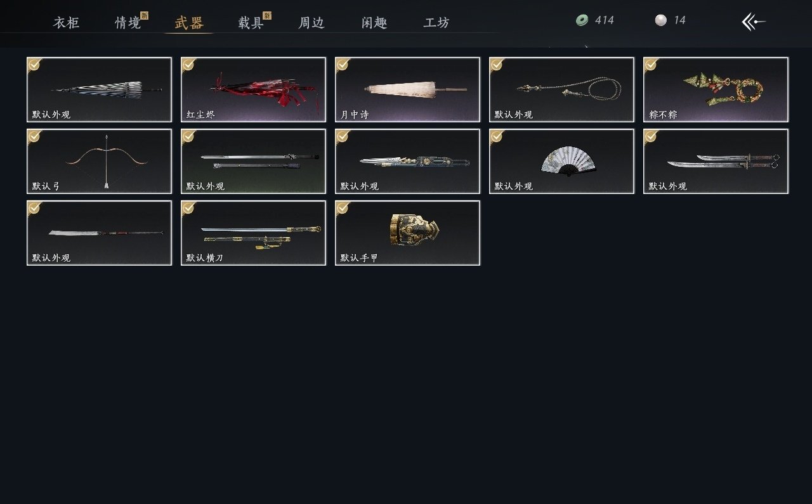Select the 红尘烬 red umbrella skin
Viewport: 812px width, 504px height.
[x=253, y=89]
